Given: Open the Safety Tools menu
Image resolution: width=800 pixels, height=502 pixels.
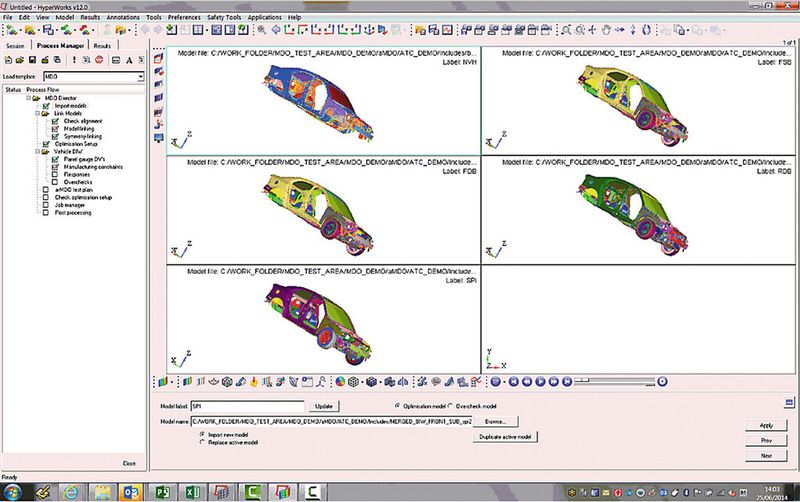Looking at the screenshot, I should click(224, 17).
